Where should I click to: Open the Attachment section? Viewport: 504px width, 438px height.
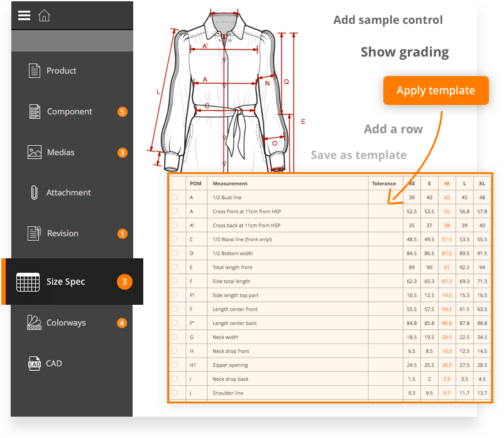[x=68, y=192]
